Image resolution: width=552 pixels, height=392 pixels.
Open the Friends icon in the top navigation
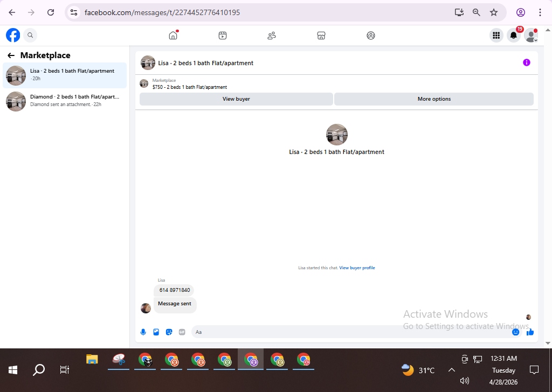[x=272, y=35]
